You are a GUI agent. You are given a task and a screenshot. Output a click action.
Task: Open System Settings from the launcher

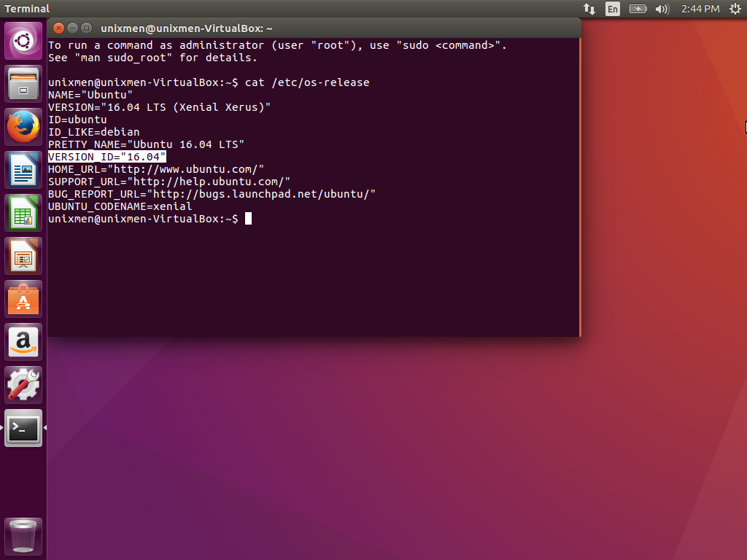pyautogui.click(x=23, y=385)
